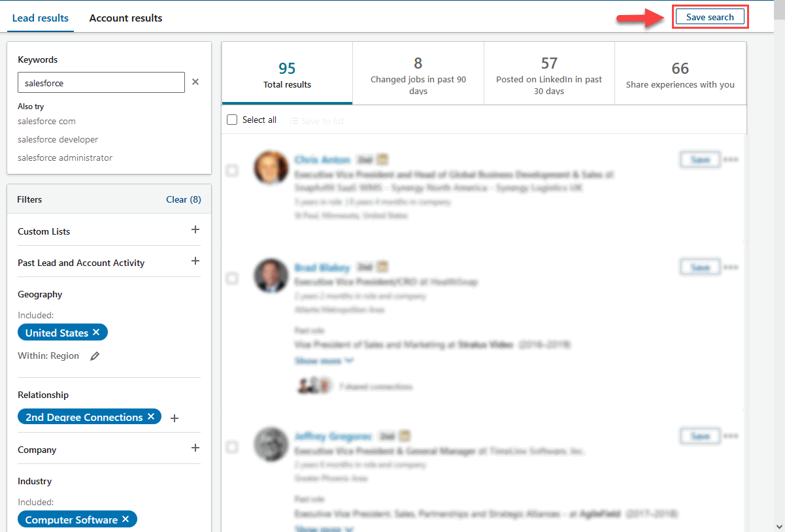Viewport: 785px width, 532px height.
Task: Show 57 Posted on LinkedIn in past 30 days
Action: pyautogui.click(x=549, y=73)
